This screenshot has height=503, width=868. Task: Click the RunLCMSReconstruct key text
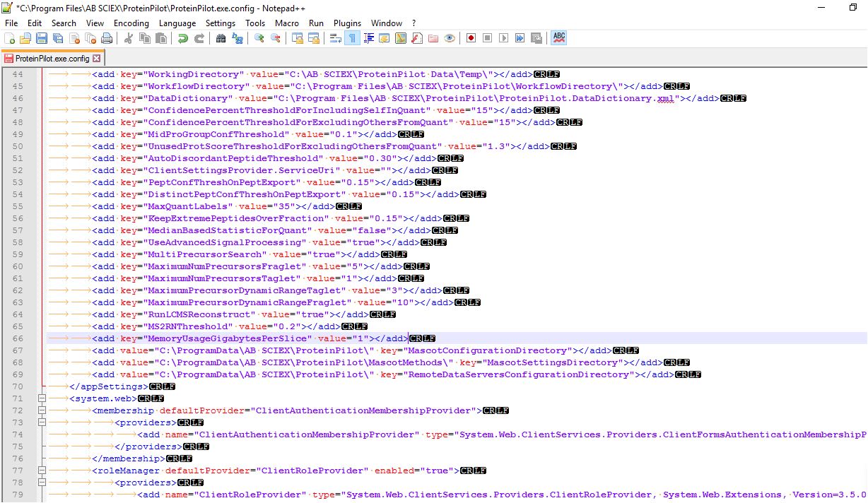pos(199,314)
